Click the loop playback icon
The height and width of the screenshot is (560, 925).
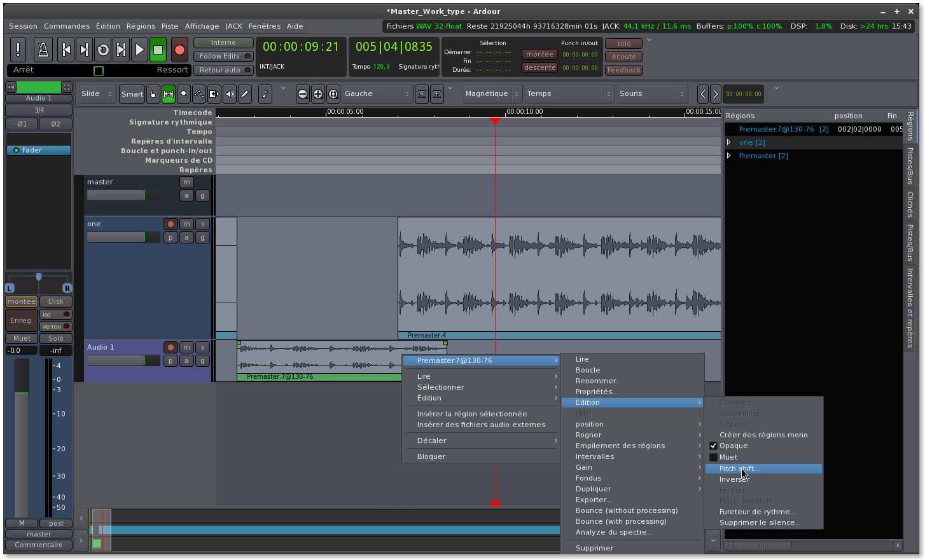[103, 50]
